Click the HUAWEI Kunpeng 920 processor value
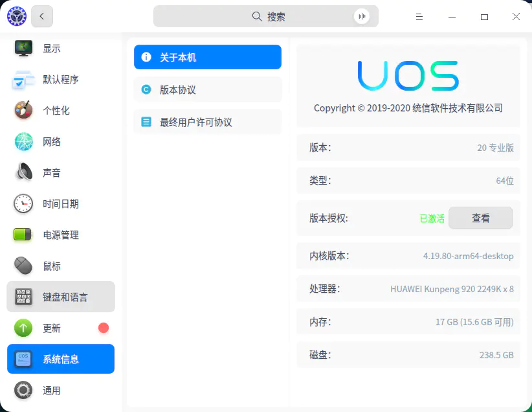This screenshot has width=532, height=412. tap(452, 289)
